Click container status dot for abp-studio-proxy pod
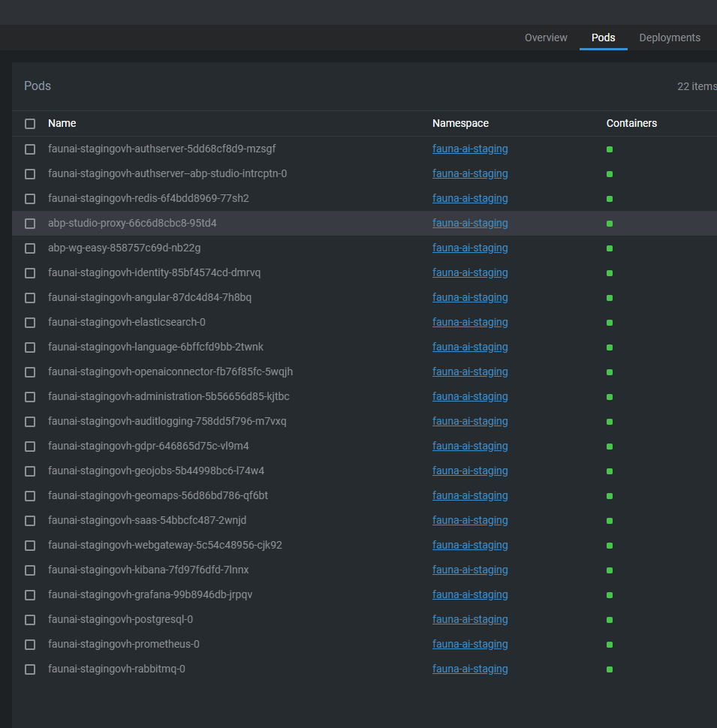The height and width of the screenshot is (728, 717). pyautogui.click(x=610, y=224)
